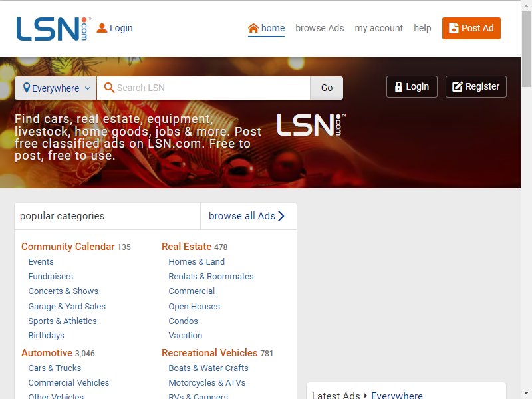This screenshot has height=399, width=532.
Task: Open the home nav item
Action: click(x=267, y=28)
